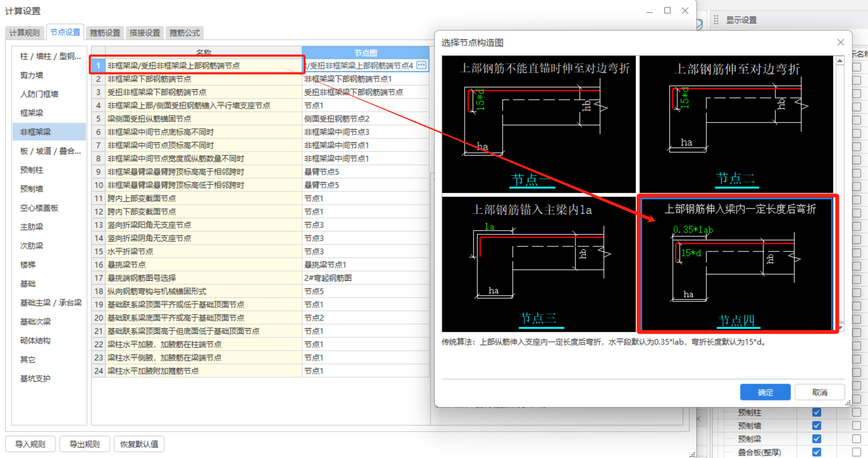Select 框架梁 category
This screenshot has height=458, width=868.
pos(50,113)
